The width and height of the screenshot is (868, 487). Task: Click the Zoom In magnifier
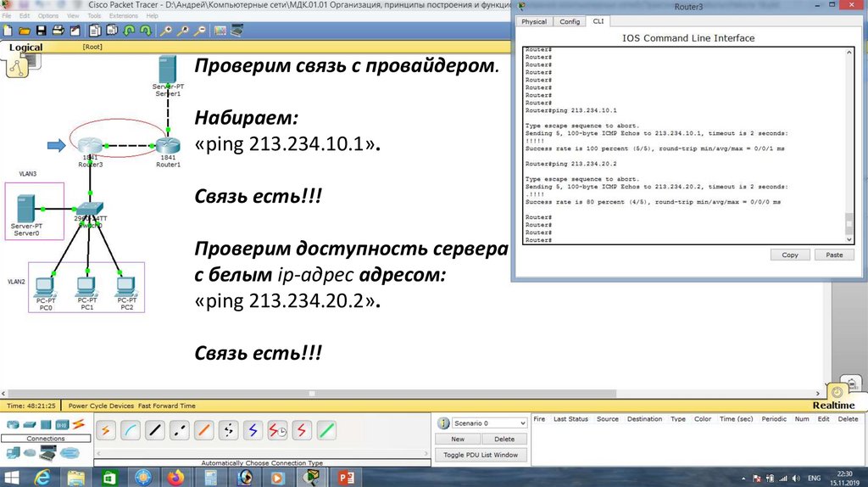[165, 31]
